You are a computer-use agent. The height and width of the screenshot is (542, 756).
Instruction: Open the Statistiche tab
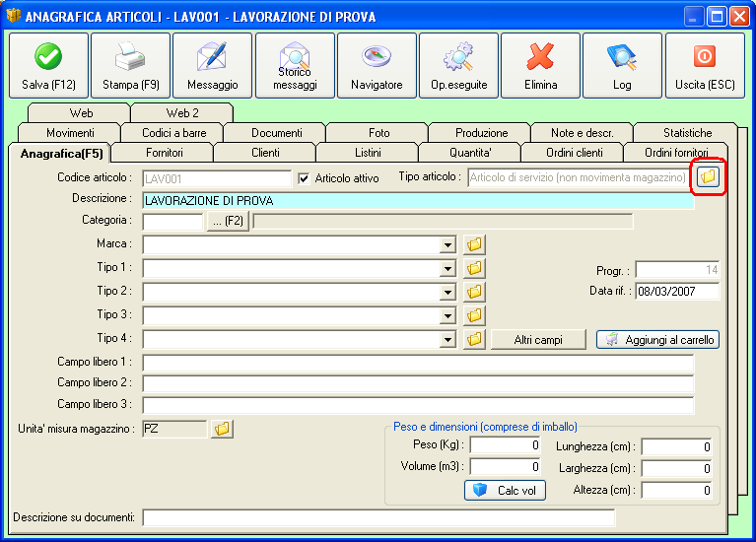click(687, 133)
